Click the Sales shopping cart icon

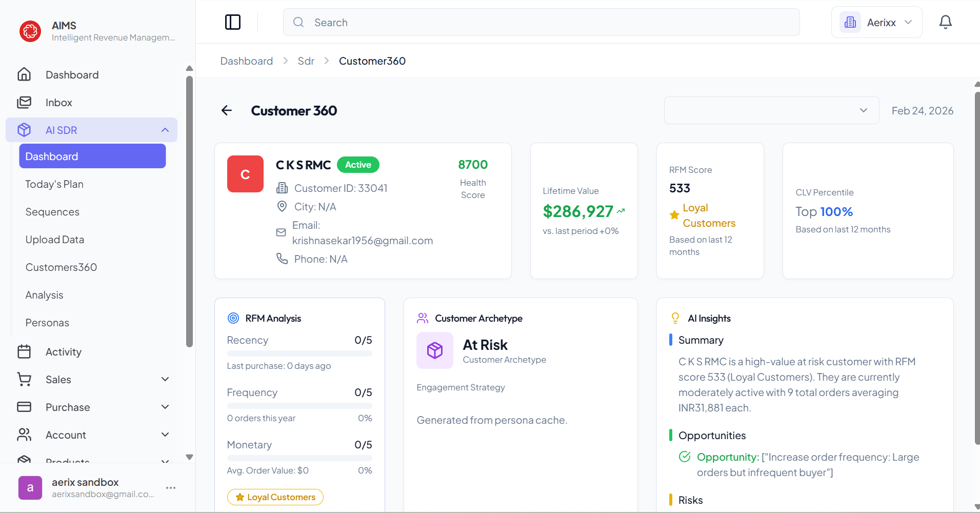(x=24, y=379)
